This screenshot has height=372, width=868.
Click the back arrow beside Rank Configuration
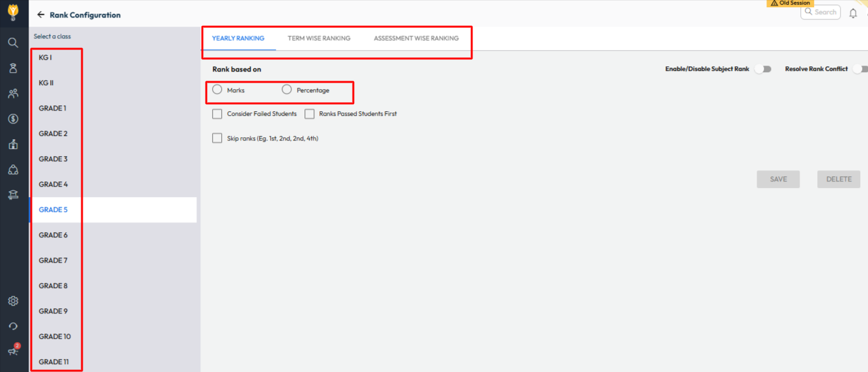pos(41,15)
